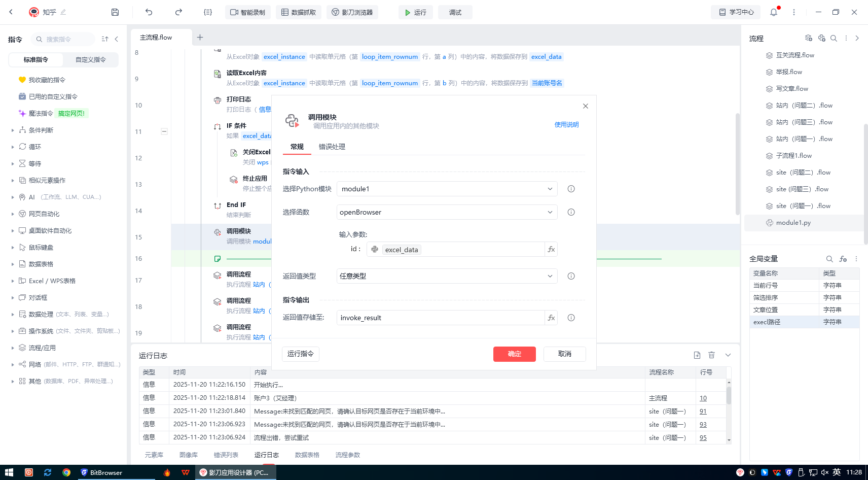Screen dimensions: 868x480
Task: Launch 影刀浏览器
Action: [352, 12]
